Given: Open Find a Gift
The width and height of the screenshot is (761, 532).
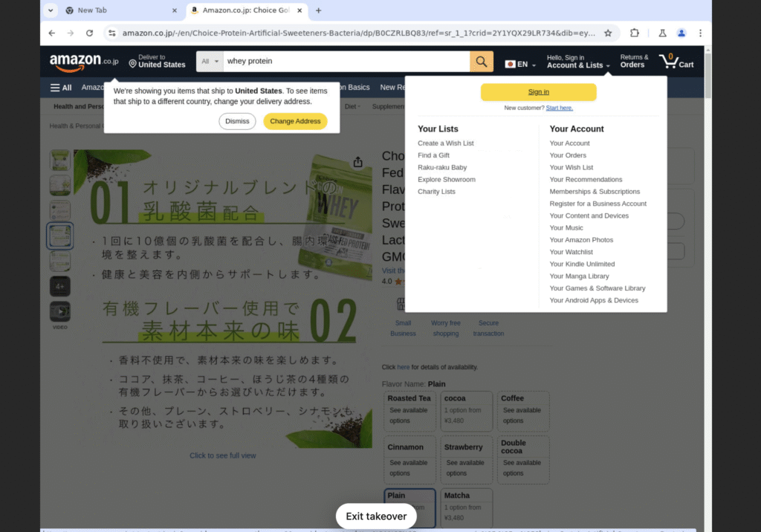Looking at the screenshot, I should (433, 155).
